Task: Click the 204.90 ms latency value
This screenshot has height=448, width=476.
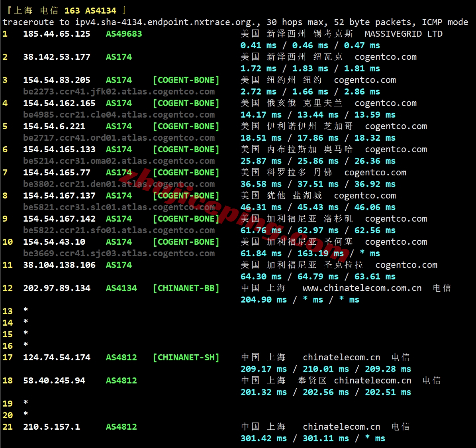Action: [x=264, y=299]
